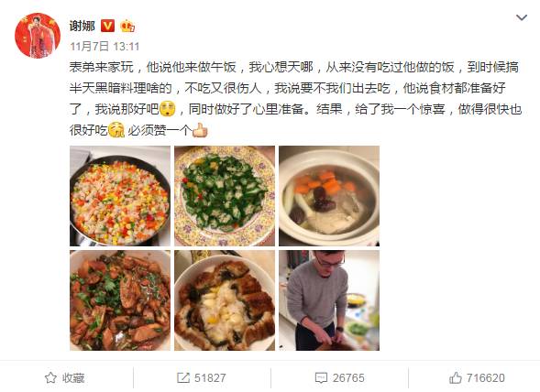Viewport: 540px width, 392px height.
Task: Open the okra plate photo
Action: coord(225,196)
